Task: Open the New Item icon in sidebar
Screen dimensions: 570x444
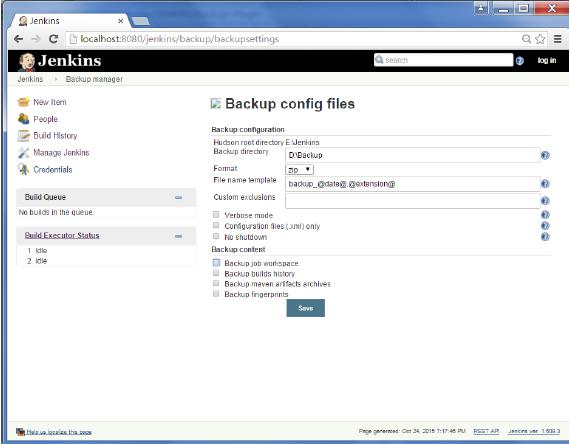Action: point(23,102)
